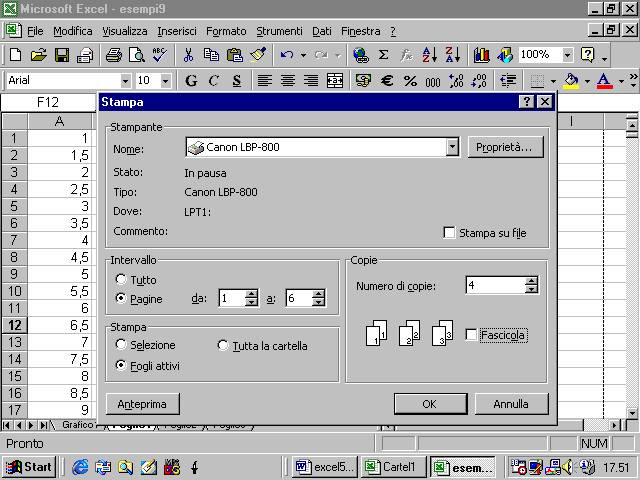Click the AutoSum sigma icon
This screenshot has height=480, width=640.
pyautogui.click(x=383, y=55)
